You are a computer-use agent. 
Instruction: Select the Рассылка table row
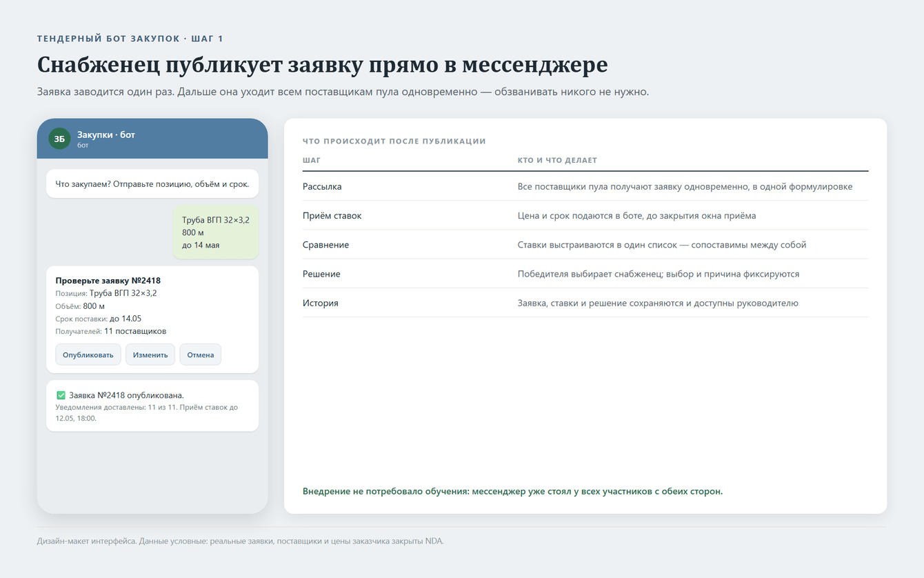(x=585, y=187)
